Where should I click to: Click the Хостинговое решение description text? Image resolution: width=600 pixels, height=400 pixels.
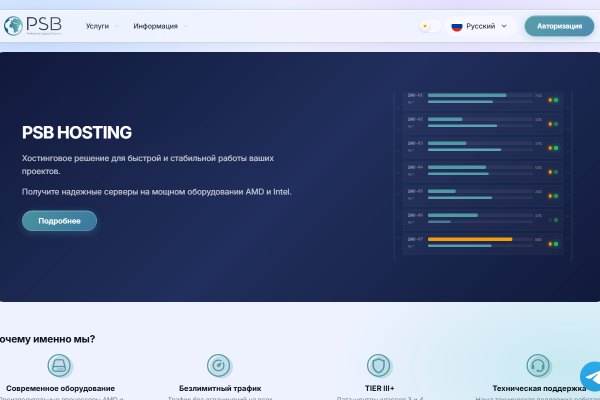point(148,165)
